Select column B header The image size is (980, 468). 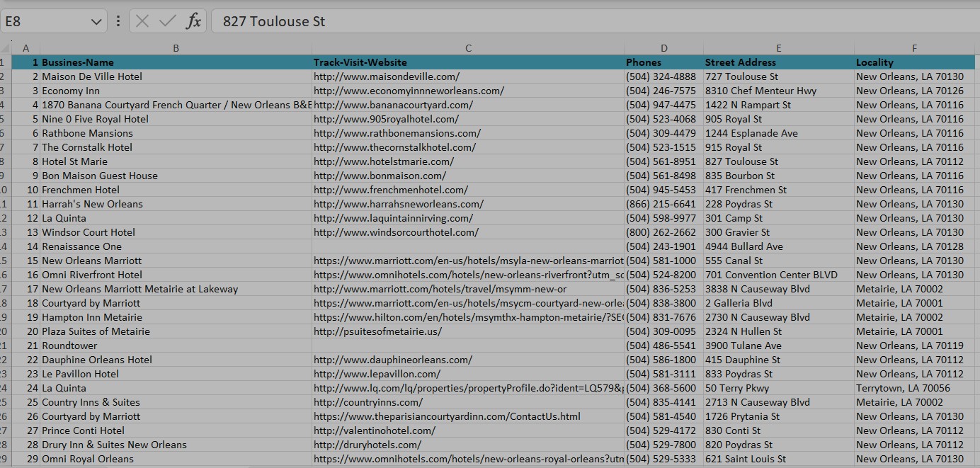point(176,48)
